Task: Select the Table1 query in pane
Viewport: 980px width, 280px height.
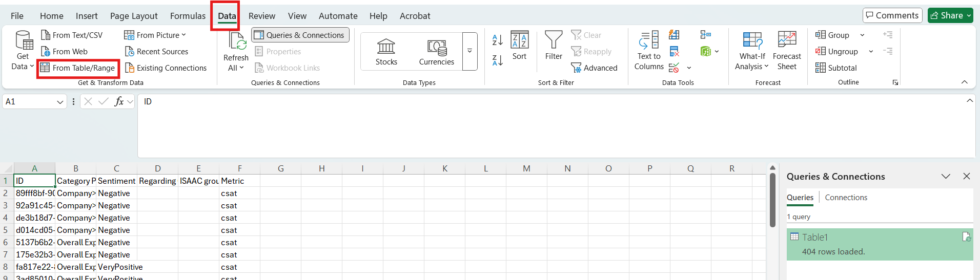Action: (x=879, y=244)
